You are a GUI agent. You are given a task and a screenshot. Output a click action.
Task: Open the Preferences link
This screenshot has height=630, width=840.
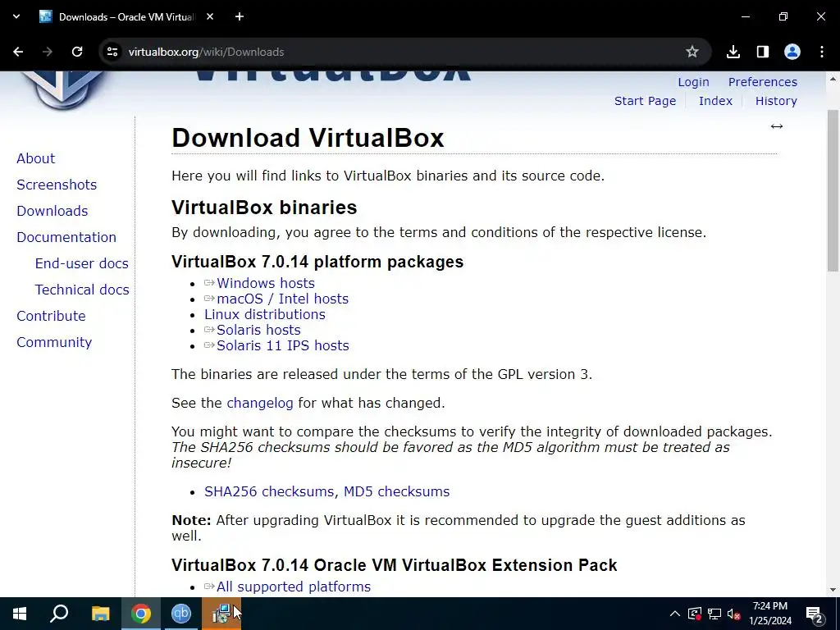click(x=763, y=82)
